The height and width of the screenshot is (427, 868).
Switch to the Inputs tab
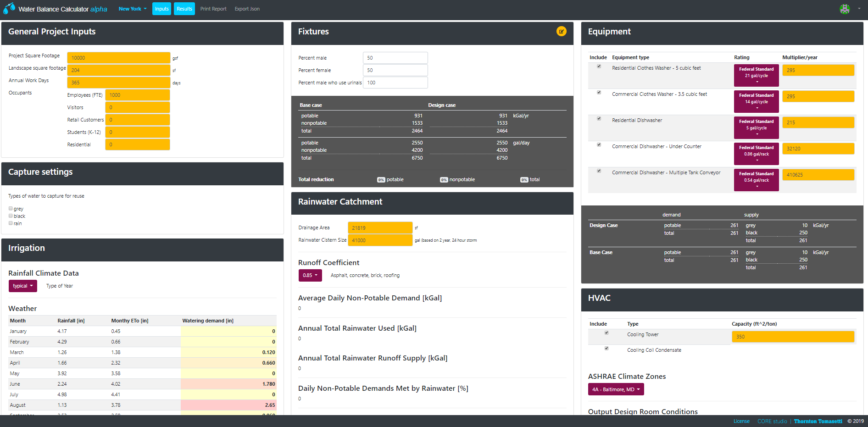click(161, 9)
